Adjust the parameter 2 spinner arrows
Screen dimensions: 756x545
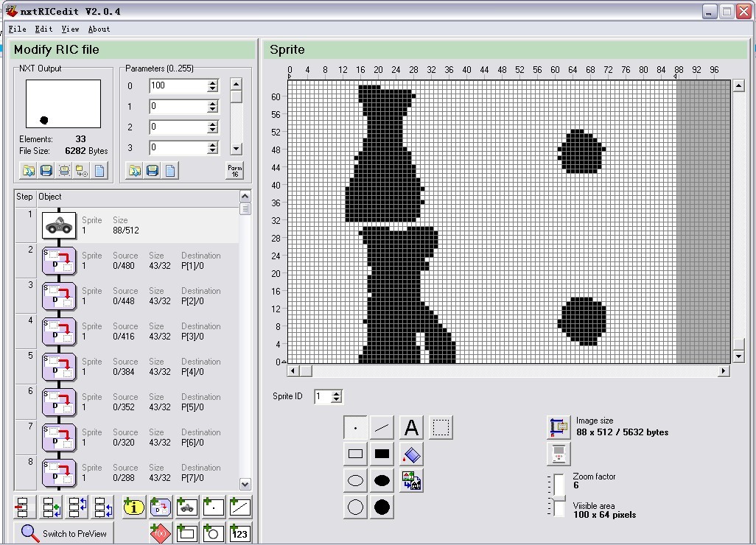213,127
